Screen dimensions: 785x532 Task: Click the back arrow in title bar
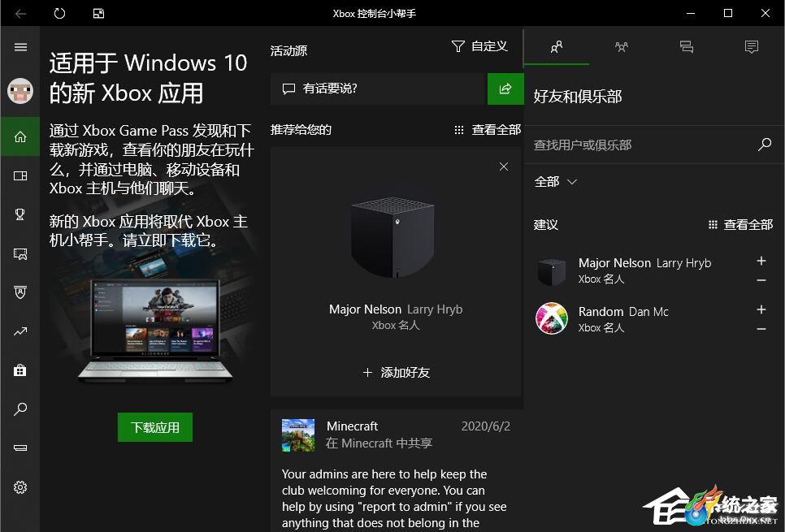pyautogui.click(x=20, y=14)
